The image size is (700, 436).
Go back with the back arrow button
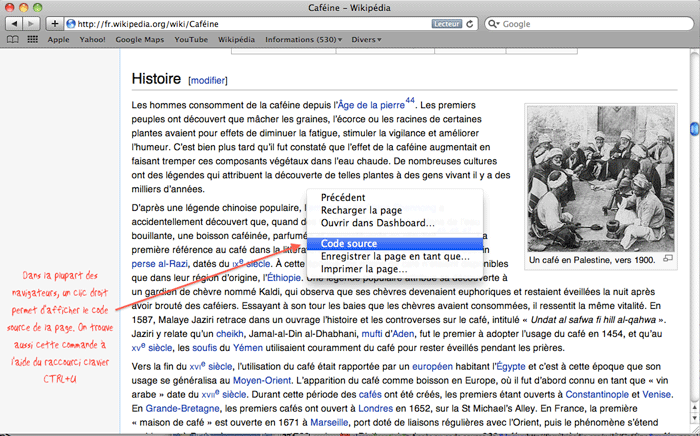point(13,23)
